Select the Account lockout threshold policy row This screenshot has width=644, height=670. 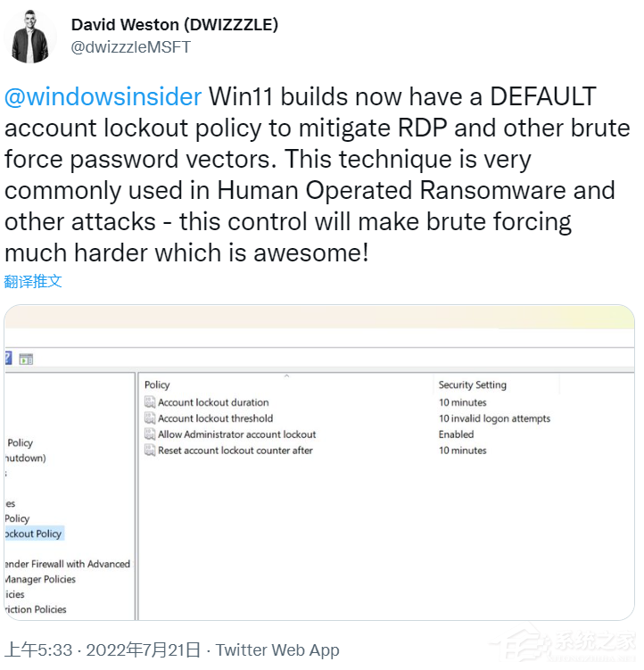(x=215, y=419)
